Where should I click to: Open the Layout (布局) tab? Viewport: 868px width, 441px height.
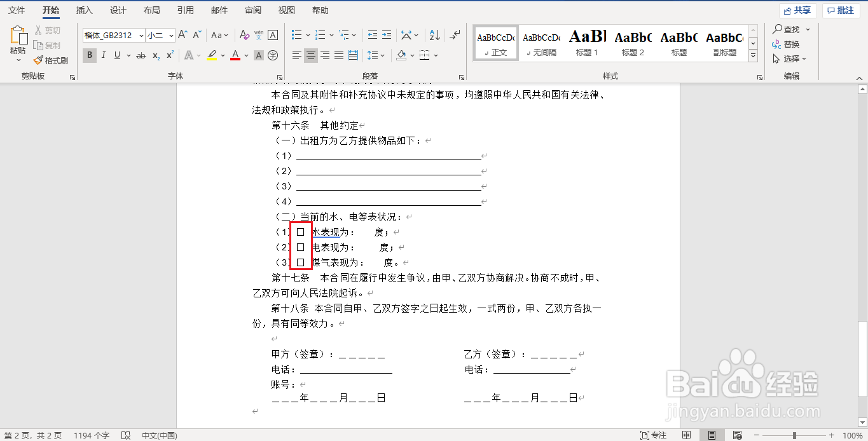(x=151, y=10)
